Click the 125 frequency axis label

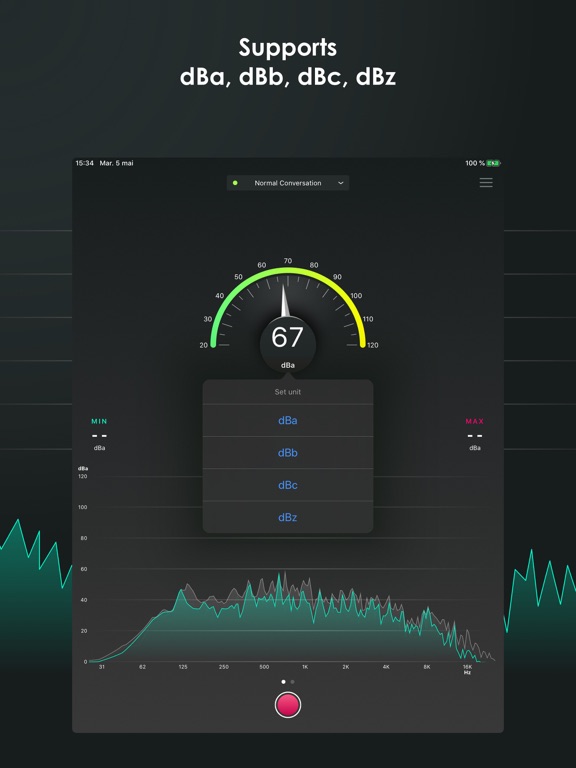pos(183,667)
